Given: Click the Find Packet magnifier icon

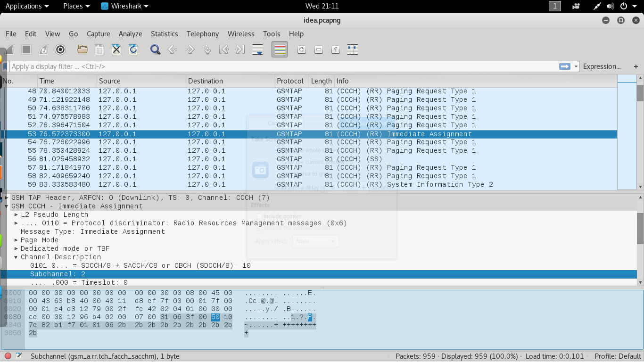Looking at the screenshot, I should point(155,49).
